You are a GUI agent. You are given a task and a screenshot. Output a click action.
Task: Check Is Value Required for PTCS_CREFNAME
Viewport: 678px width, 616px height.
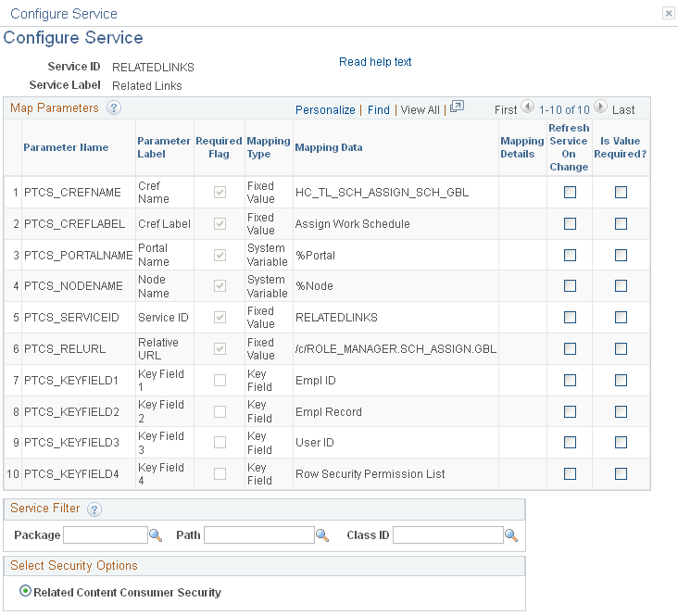621,192
